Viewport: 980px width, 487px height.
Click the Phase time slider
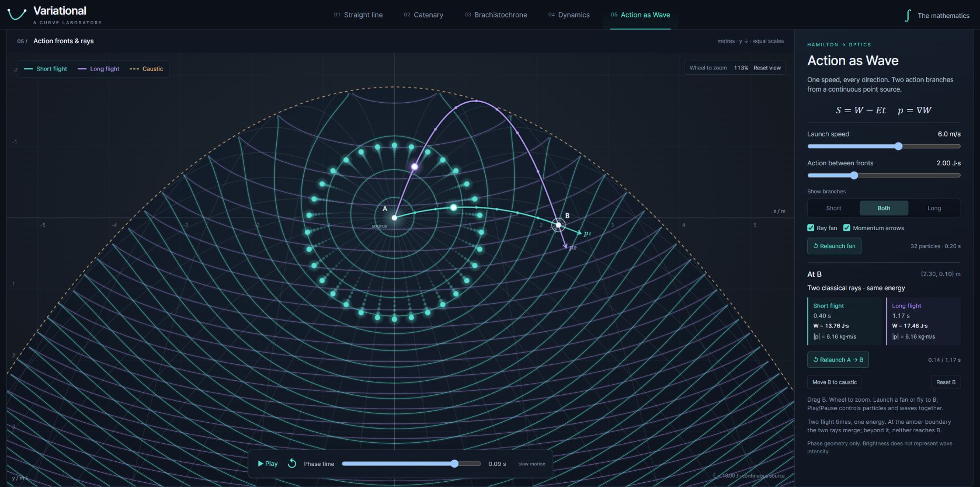pos(411,464)
